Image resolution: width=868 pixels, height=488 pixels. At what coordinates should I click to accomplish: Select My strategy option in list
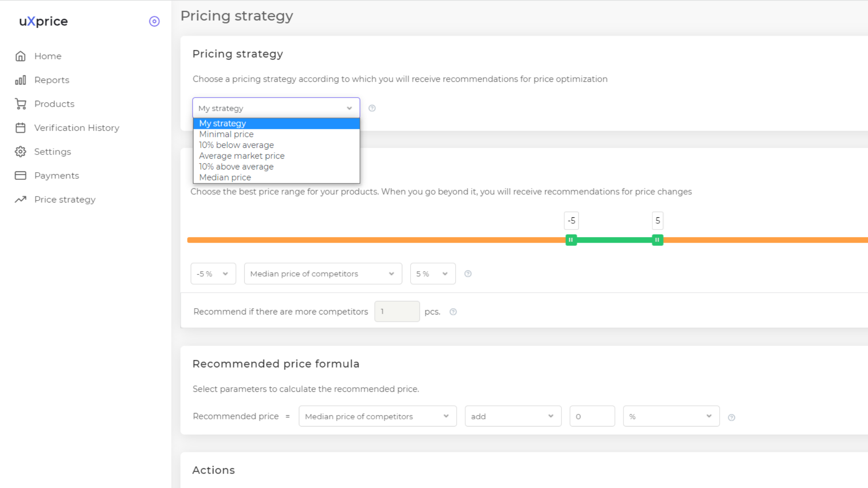[x=276, y=123]
